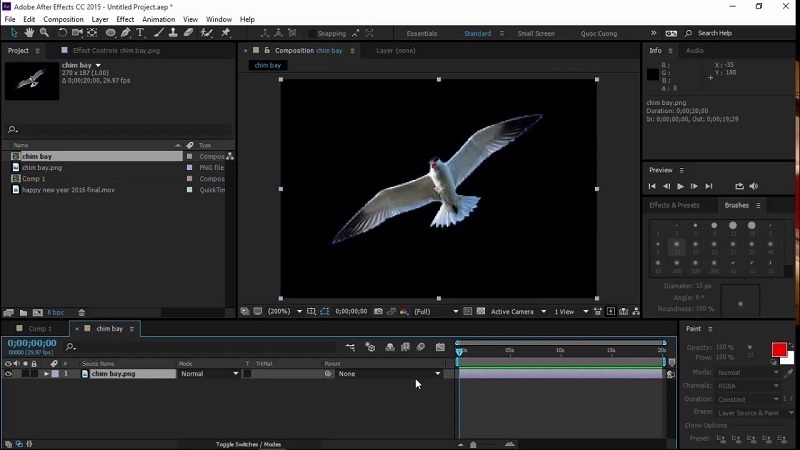The image size is (800, 450).
Task: Show more workspaces with the chevron
Action: pyautogui.click(x=653, y=33)
